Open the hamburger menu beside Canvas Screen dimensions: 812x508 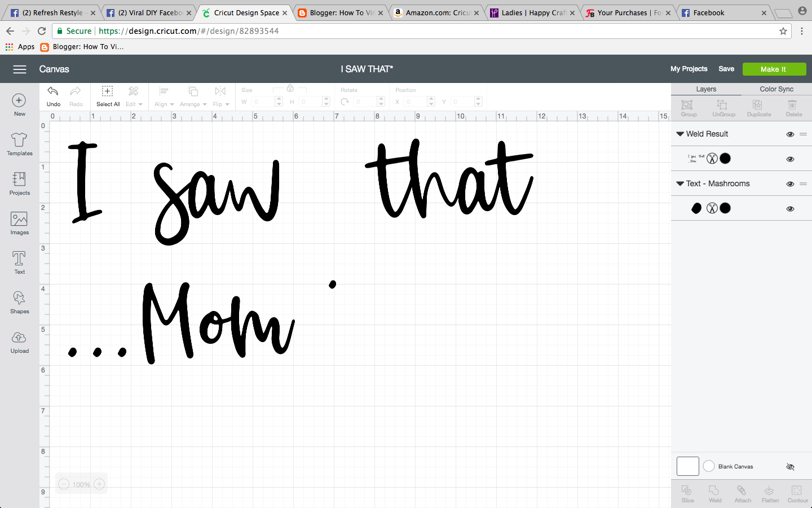pos(20,69)
